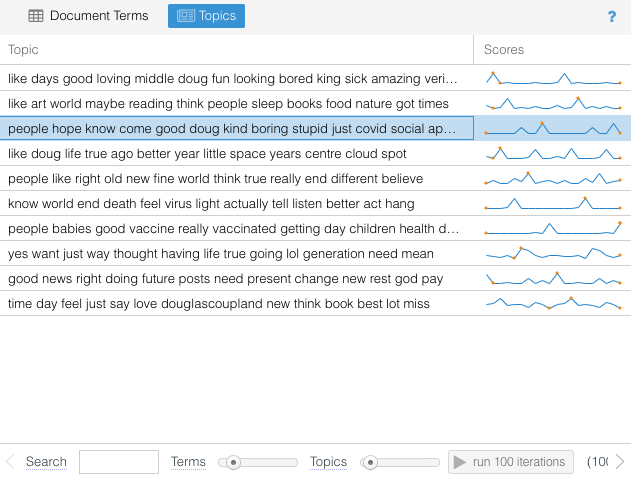Click the Topics slider handle

[x=370, y=462]
